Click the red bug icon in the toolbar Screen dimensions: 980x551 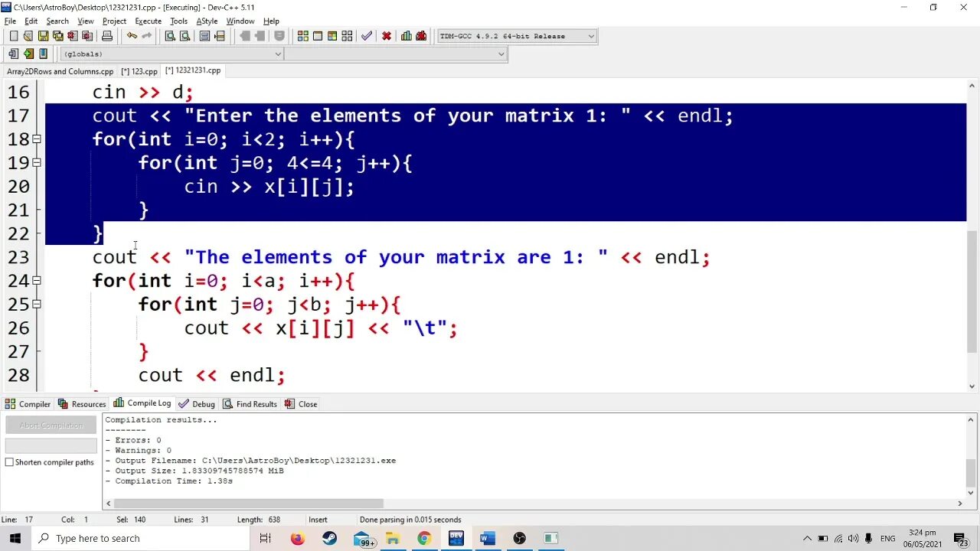(421, 36)
